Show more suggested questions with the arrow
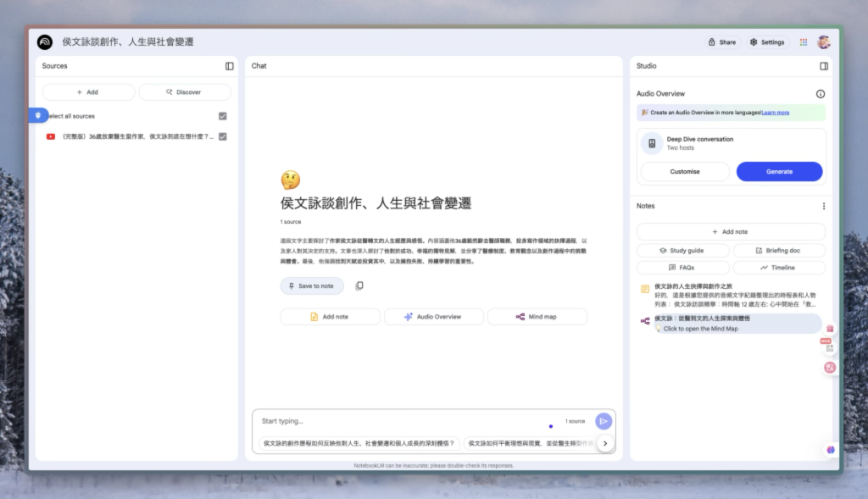The width and height of the screenshot is (868, 499). point(605,443)
